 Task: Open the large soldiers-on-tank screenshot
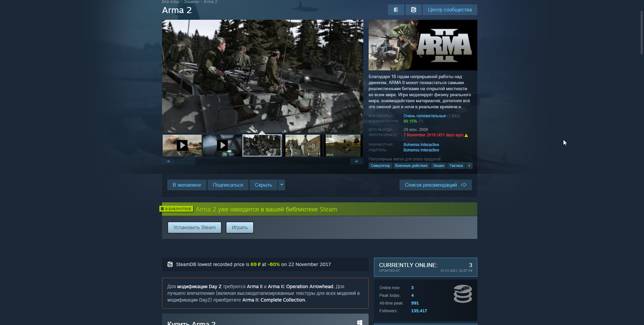point(263,76)
